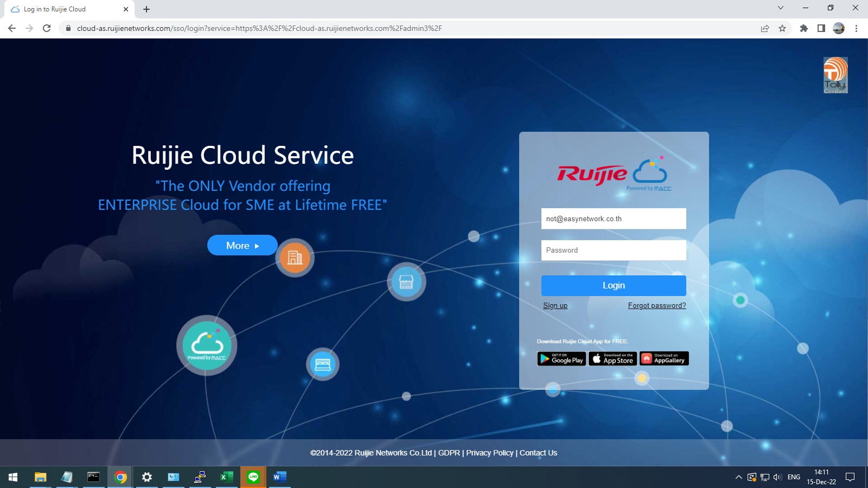Bookmark this page with star icon

pyautogui.click(x=782, y=28)
